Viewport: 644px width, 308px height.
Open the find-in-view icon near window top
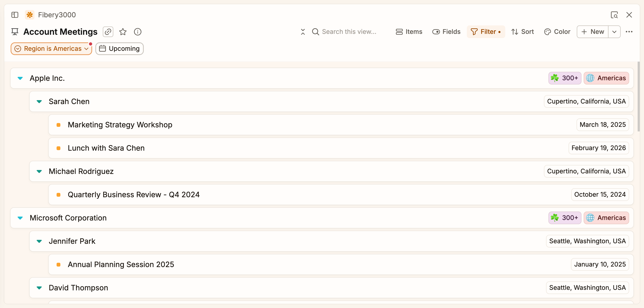click(x=614, y=15)
